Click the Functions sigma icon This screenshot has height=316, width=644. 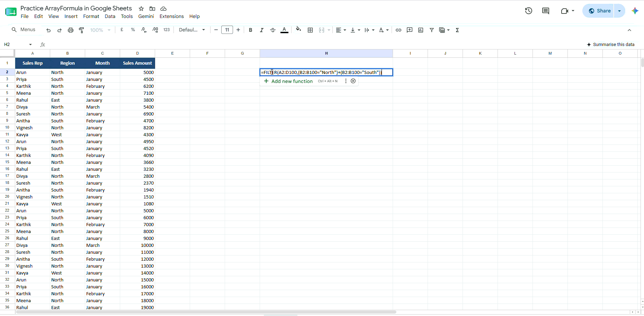click(457, 30)
